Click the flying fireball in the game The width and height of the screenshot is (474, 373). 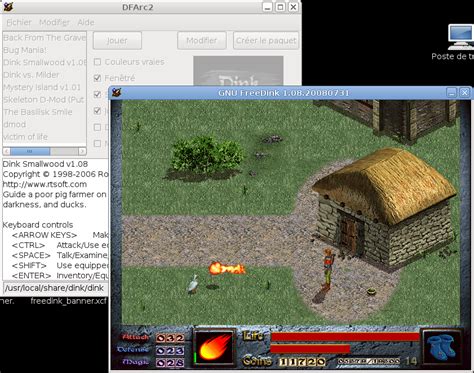227,268
